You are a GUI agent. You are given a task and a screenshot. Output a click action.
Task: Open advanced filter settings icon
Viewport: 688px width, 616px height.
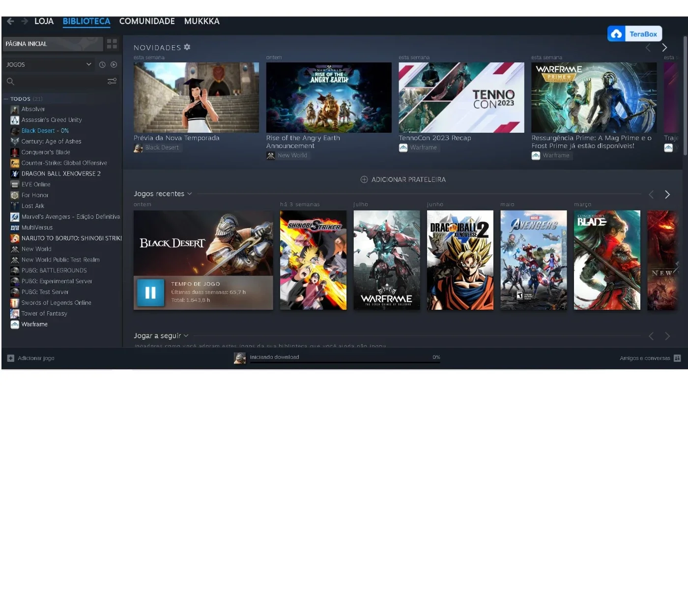click(x=112, y=81)
